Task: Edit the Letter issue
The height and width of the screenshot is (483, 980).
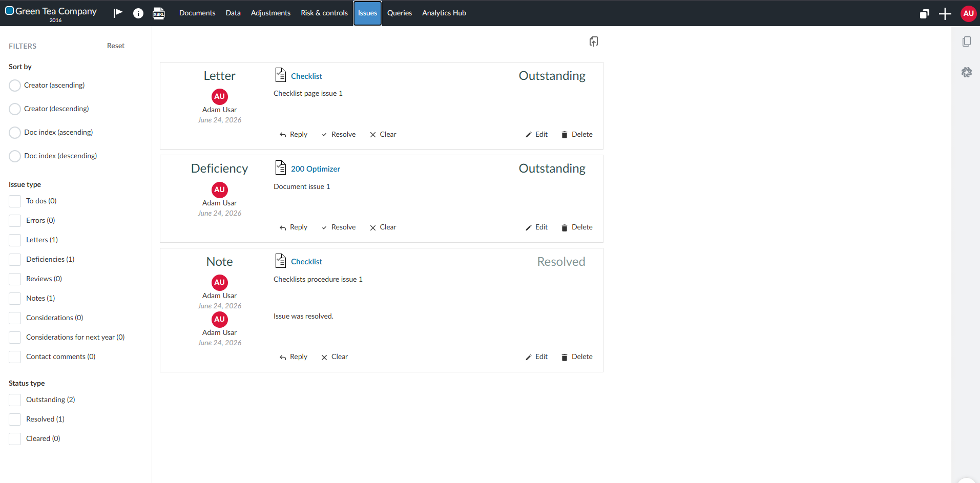Action: 536,134
